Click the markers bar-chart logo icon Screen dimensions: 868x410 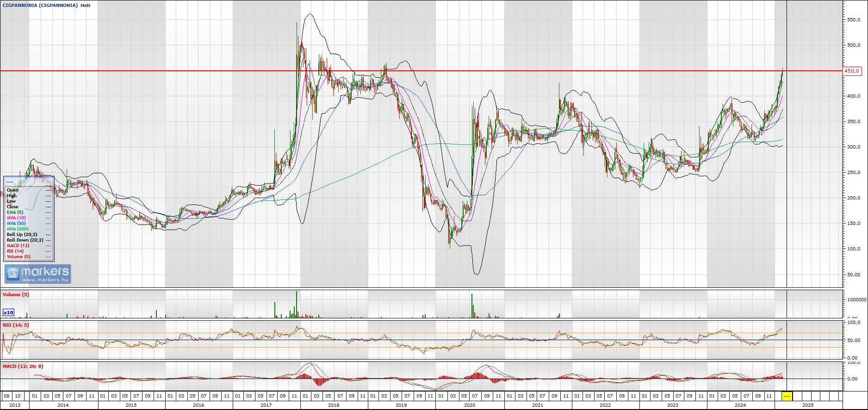(x=12, y=273)
